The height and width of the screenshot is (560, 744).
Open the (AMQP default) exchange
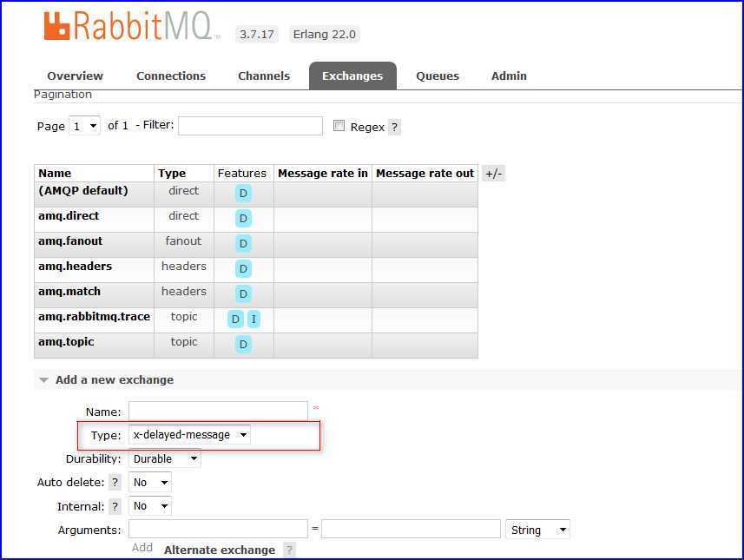pos(83,191)
